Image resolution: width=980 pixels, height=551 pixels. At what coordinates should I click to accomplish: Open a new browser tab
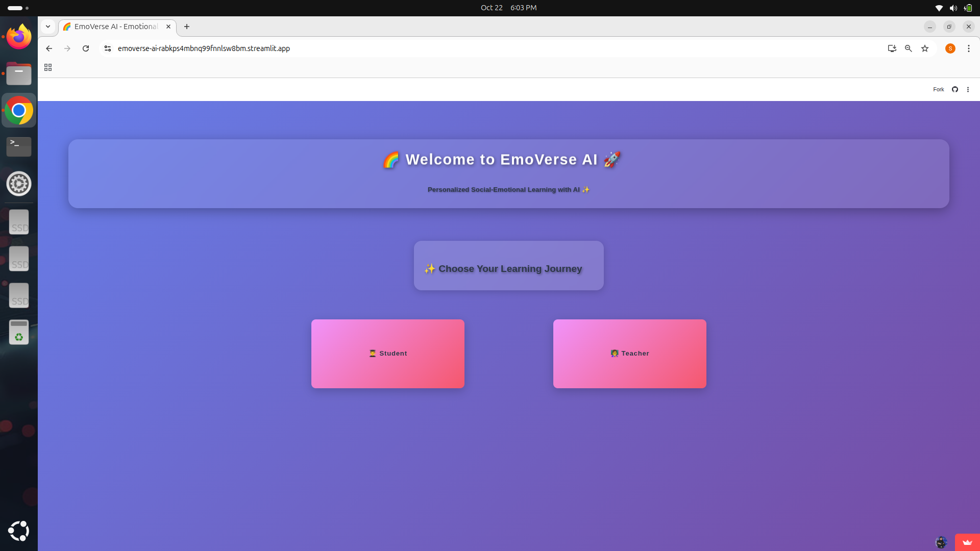click(187, 27)
